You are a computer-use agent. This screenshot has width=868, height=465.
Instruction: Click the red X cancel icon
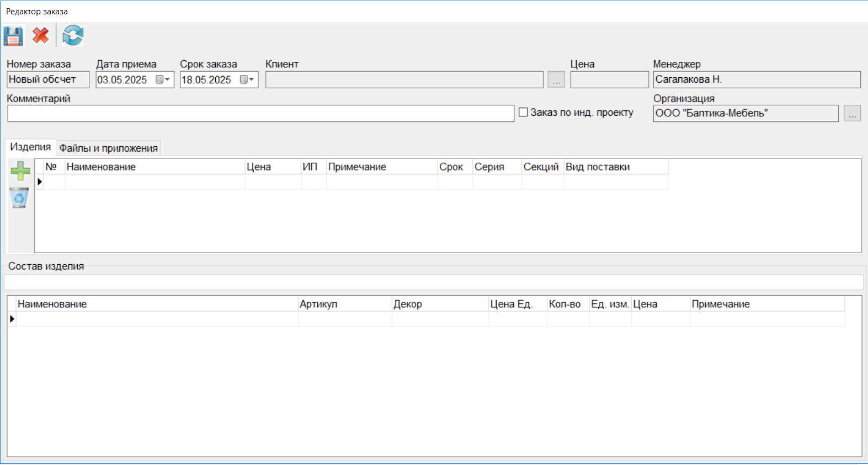point(41,36)
